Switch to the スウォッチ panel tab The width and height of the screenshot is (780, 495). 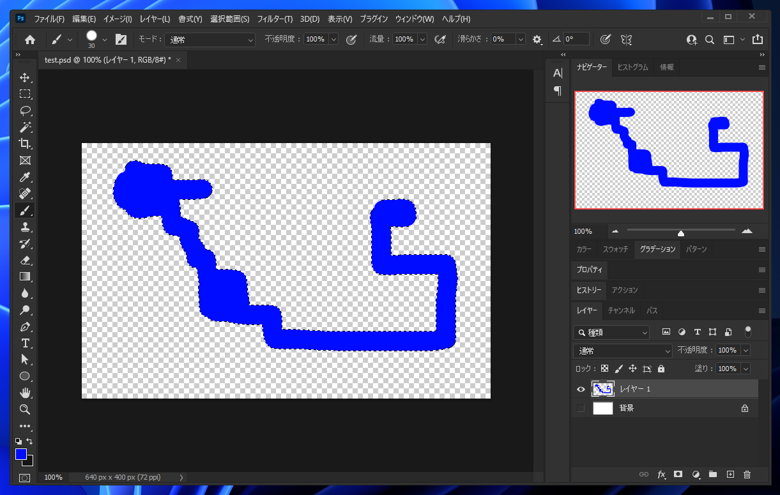[x=615, y=249]
